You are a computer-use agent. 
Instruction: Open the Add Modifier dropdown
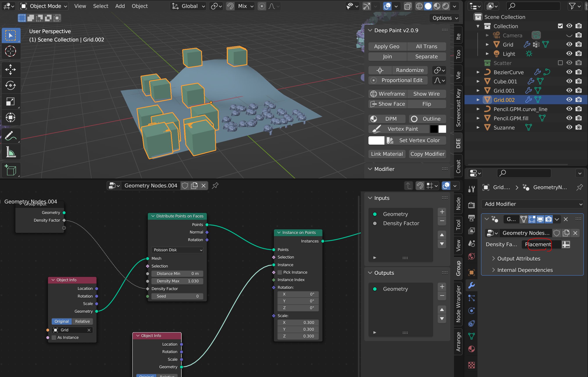[533, 204]
